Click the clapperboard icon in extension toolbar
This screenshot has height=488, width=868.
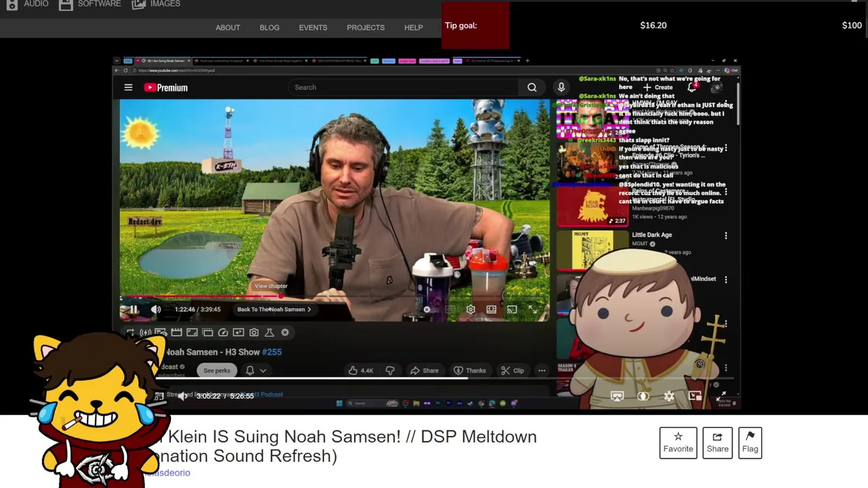pyautogui.click(x=176, y=333)
